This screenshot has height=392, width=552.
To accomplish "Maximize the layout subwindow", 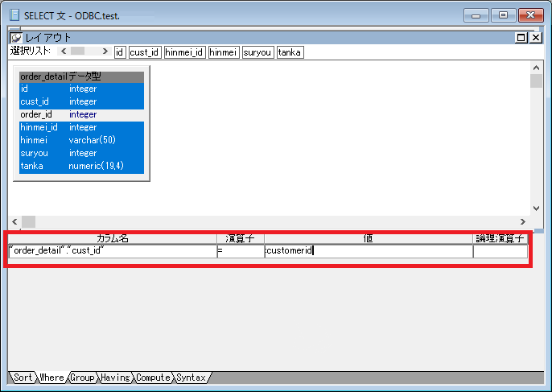I will pos(521,38).
